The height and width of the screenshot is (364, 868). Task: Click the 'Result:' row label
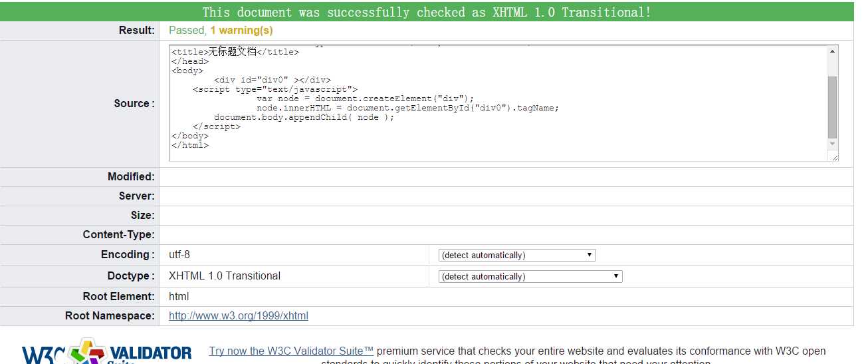(136, 31)
